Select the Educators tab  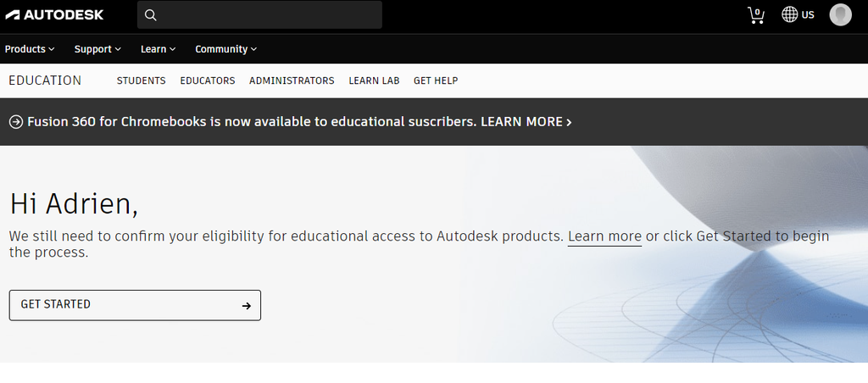click(207, 80)
